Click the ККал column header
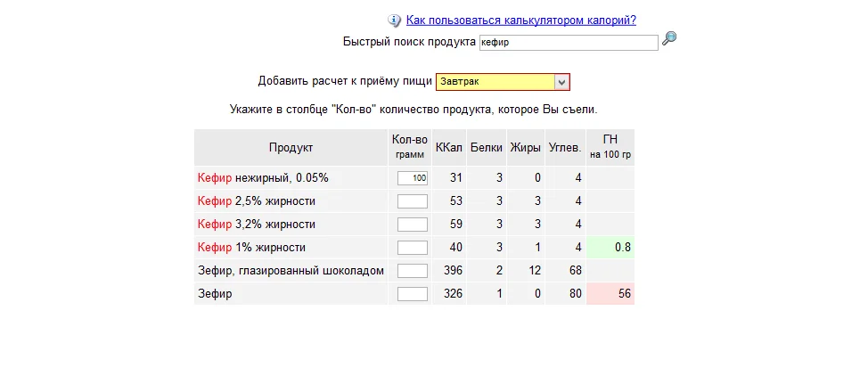The image size is (868, 368). 448,148
